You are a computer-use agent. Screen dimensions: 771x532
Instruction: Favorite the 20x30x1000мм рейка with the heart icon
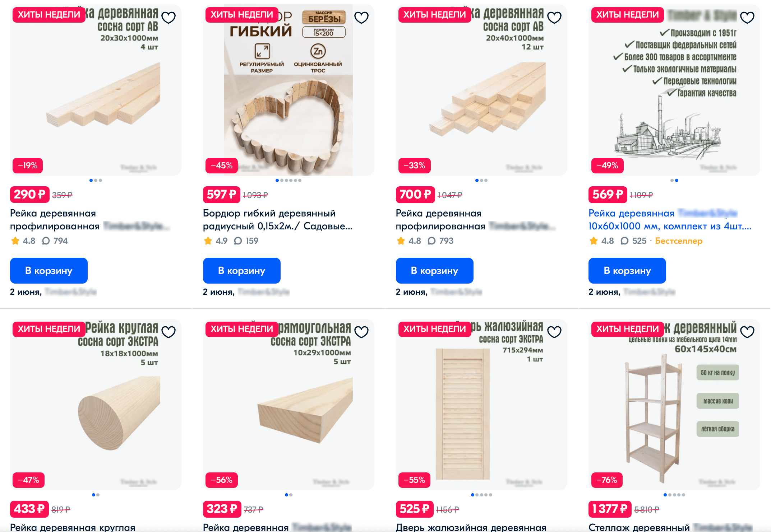168,17
